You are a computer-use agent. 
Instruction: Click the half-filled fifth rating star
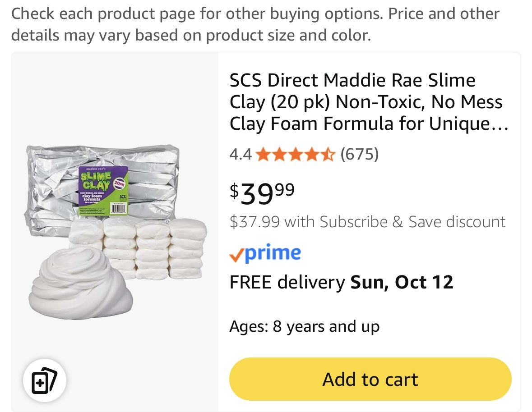[x=328, y=155]
